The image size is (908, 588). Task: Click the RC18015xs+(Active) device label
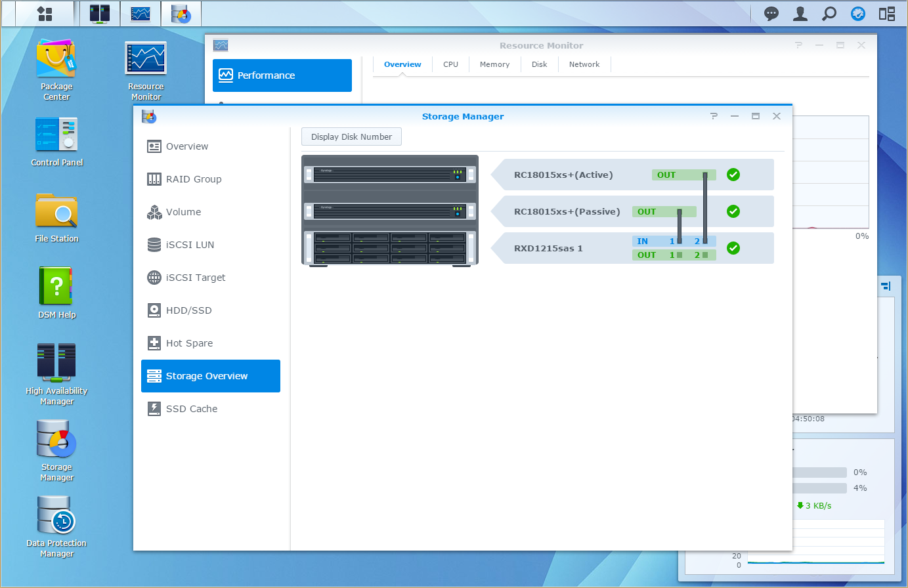[x=563, y=175]
